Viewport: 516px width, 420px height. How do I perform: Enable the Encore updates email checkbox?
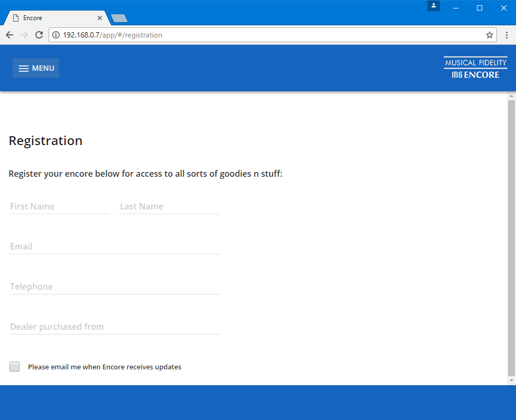[14, 366]
